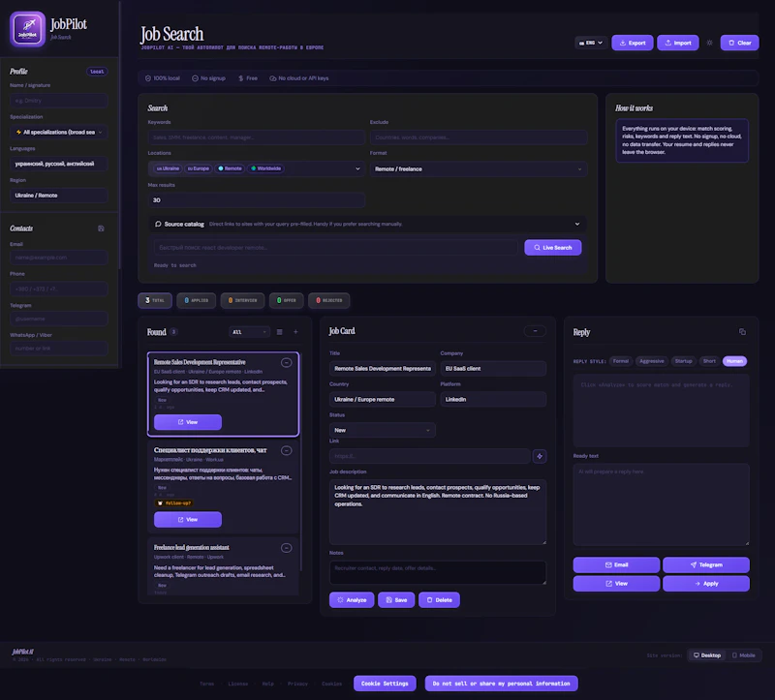Viewport: 775px width, 700px height.
Task: Select the Short reply style
Action: click(709, 361)
